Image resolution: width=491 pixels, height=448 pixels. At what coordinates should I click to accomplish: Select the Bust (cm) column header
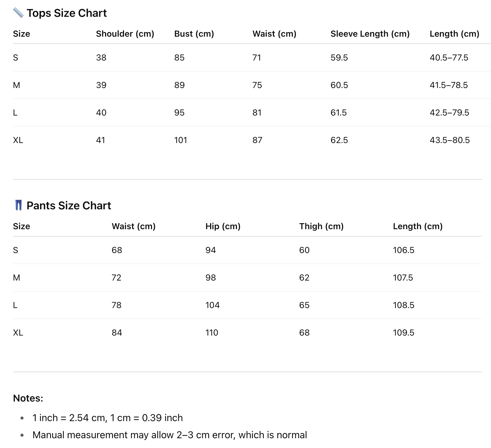pyautogui.click(x=194, y=34)
